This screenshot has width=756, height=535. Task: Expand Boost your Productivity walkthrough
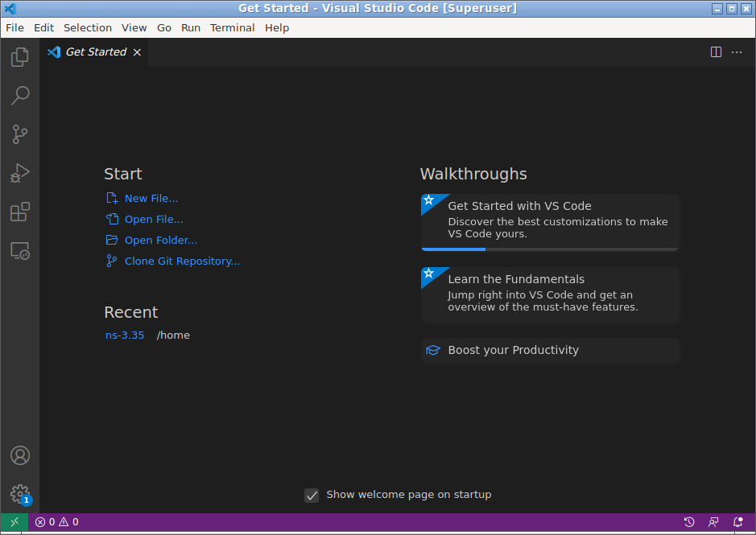tap(550, 351)
